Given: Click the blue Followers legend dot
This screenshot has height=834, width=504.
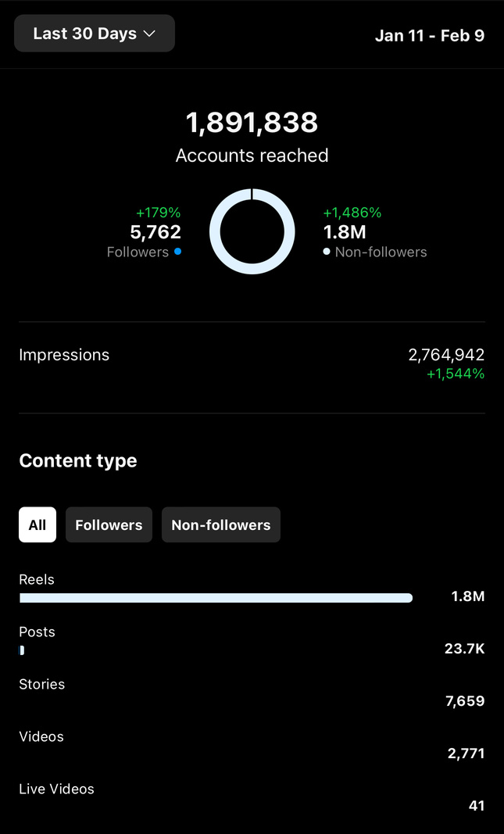Looking at the screenshot, I should pos(178,252).
